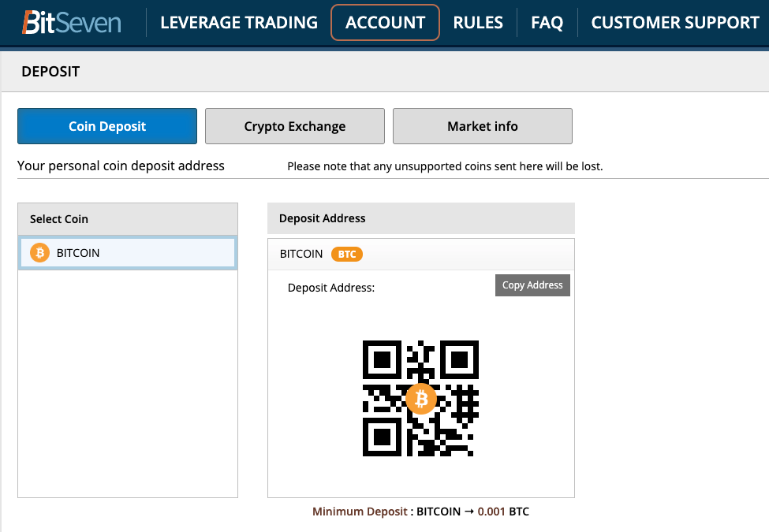Screen dimensions: 769x532
Task: Click the Deposit Address panel header
Action: coord(421,218)
